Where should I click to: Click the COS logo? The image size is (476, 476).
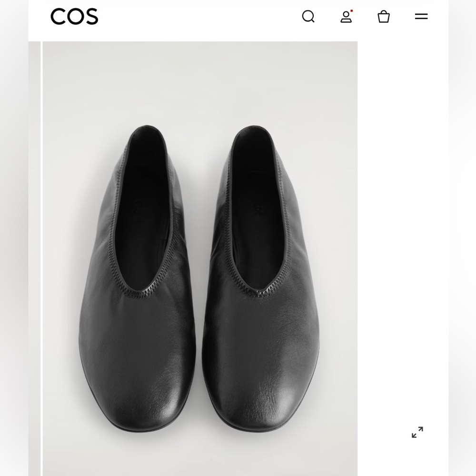click(x=74, y=16)
